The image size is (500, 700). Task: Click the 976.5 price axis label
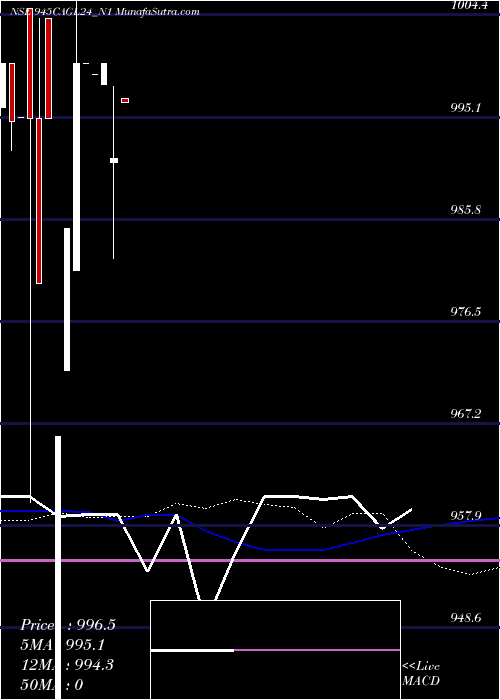tap(466, 312)
